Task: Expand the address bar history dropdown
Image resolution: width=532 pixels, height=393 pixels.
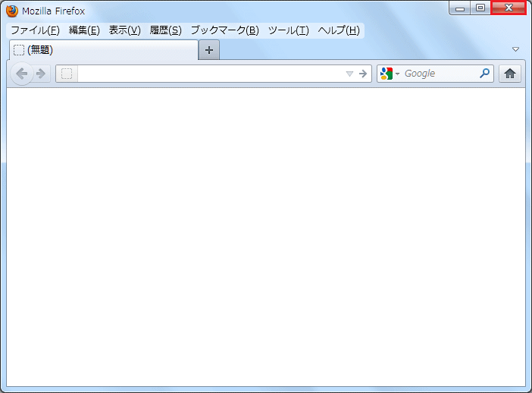Action: 349,74
